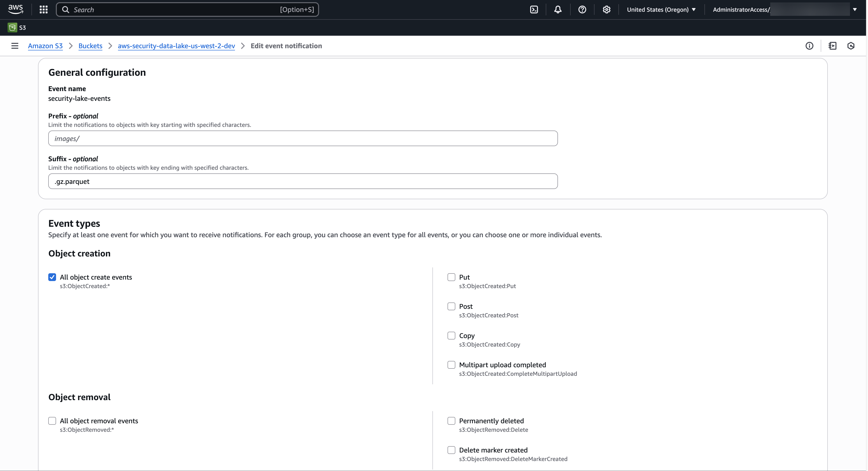This screenshot has width=868, height=471.
Task: Open the services grid menu
Action: click(x=43, y=9)
